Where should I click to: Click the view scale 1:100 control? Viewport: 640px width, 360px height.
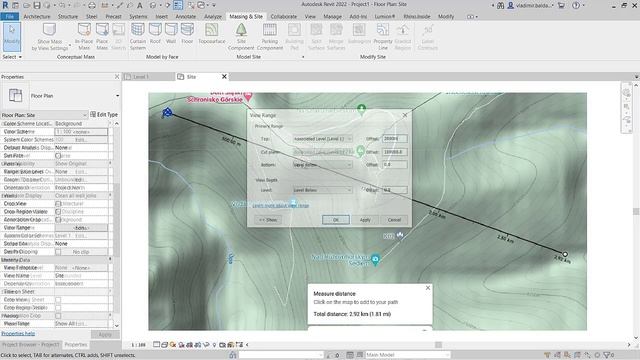pyautogui.click(x=138, y=345)
